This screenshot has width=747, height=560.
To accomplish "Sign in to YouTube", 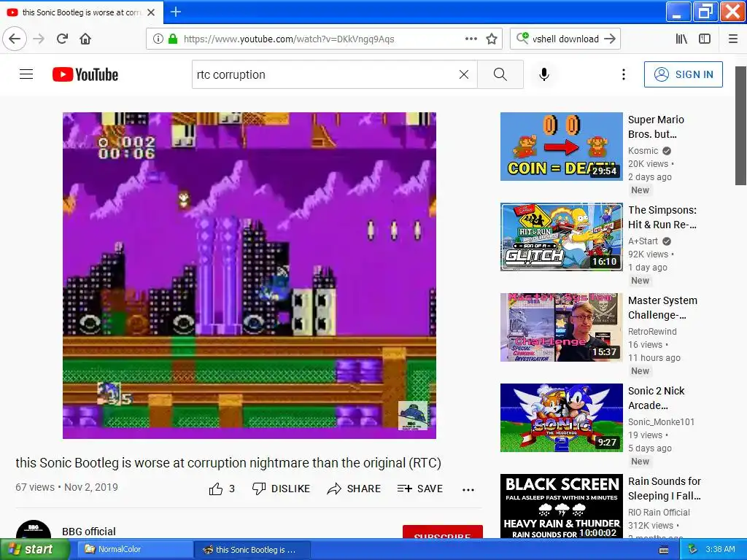I will coord(683,74).
